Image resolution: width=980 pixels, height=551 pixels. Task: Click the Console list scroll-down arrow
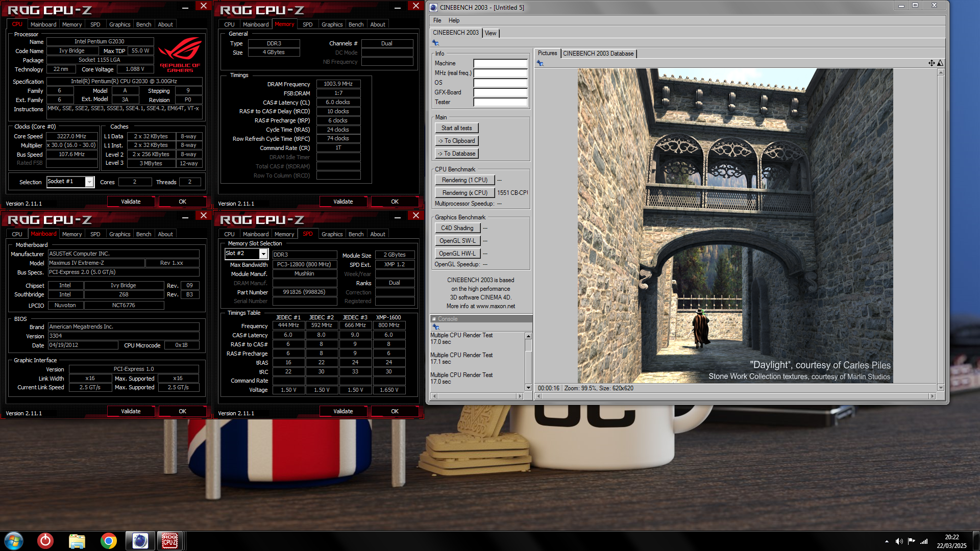pyautogui.click(x=528, y=388)
